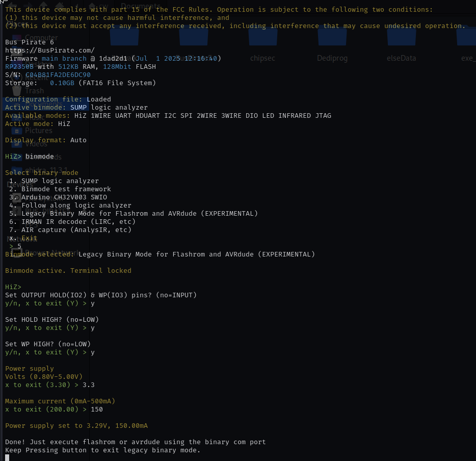Click list option '6. IRMAN IR decoder'

(72, 222)
